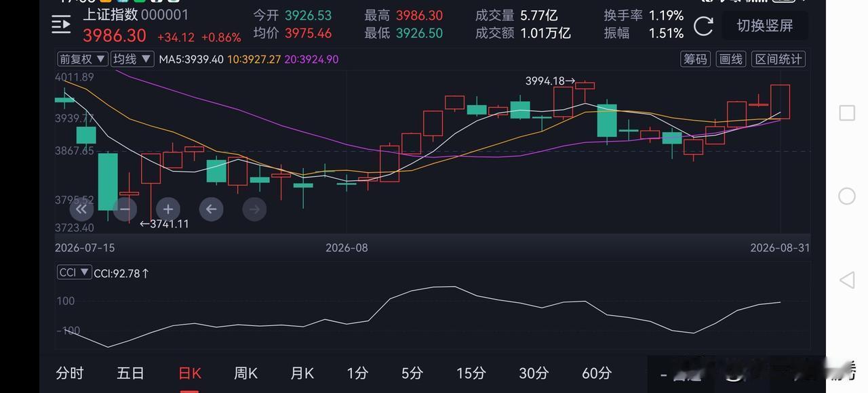Switch to the 1分 chart tab
The image size is (868, 393).
click(x=357, y=373)
